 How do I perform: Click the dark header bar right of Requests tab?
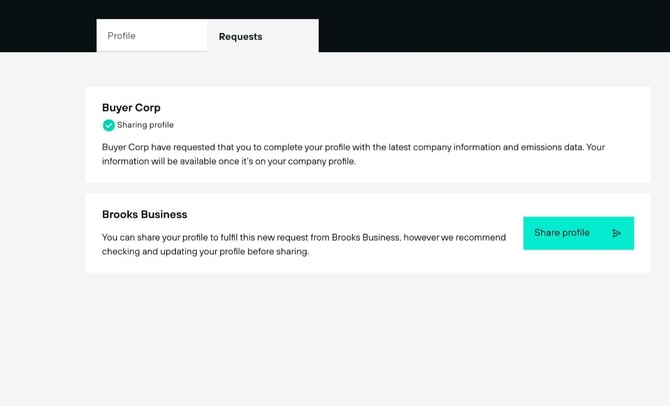(x=490, y=26)
